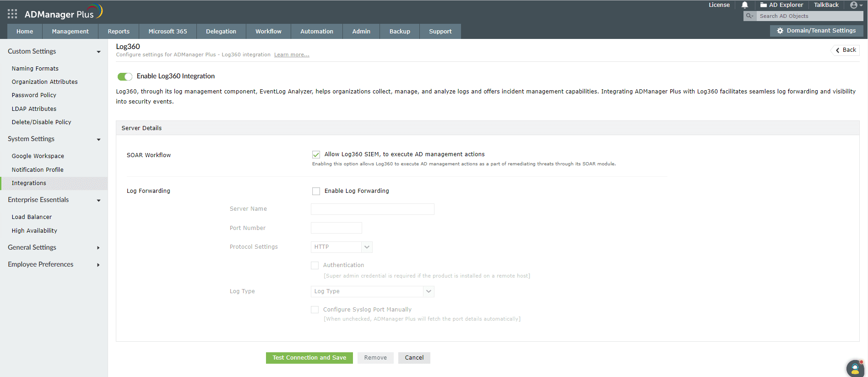Image resolution: width=868 pixels, height=377 pixels.
Task: Toggle Enable Log360 Integration switch
Action: click(x=125, y=76)
